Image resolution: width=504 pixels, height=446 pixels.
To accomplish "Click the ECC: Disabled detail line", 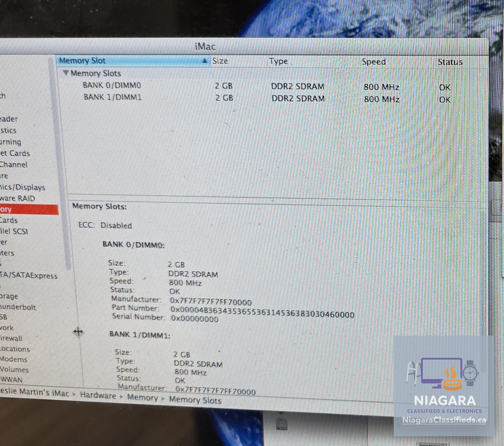I will [x=105, y=225].
